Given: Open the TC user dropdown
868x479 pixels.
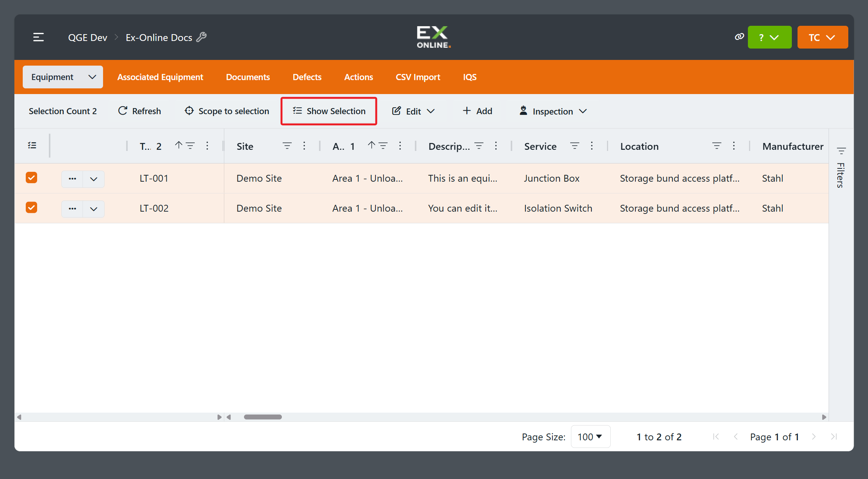Looking at the screenshot, I should pos(823,37).
